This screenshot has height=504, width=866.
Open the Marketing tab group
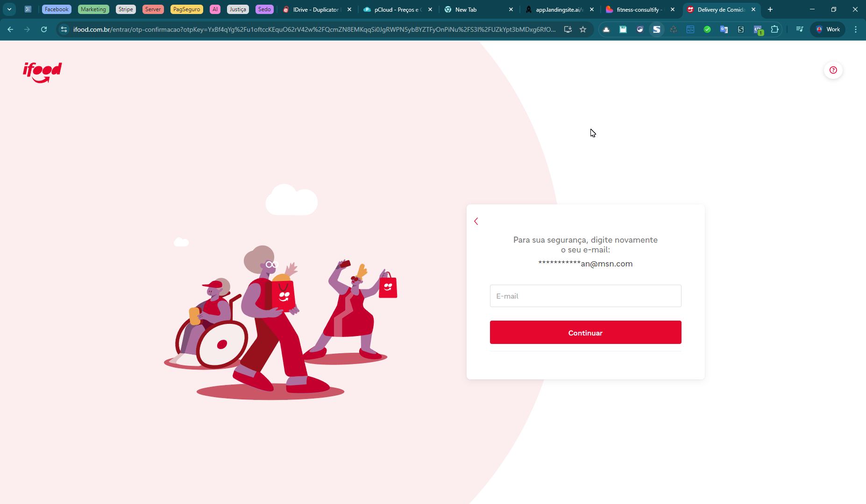(93, 9)
